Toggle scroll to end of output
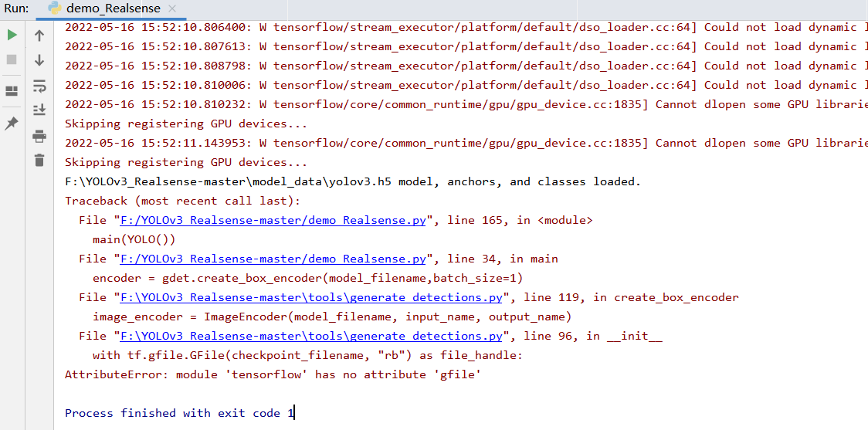The height and width of the screenshot is (430, 868). pos(39,110)
